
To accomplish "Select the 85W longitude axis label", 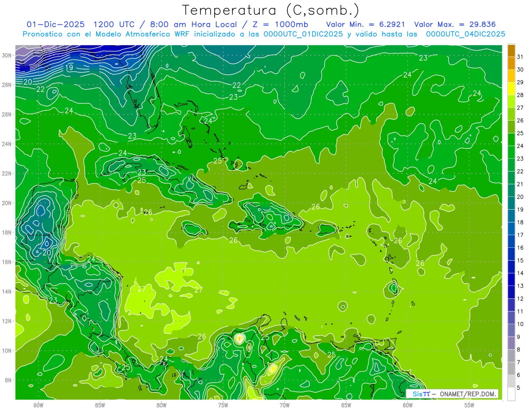I will pyautogui.click(x=100, y=406).
